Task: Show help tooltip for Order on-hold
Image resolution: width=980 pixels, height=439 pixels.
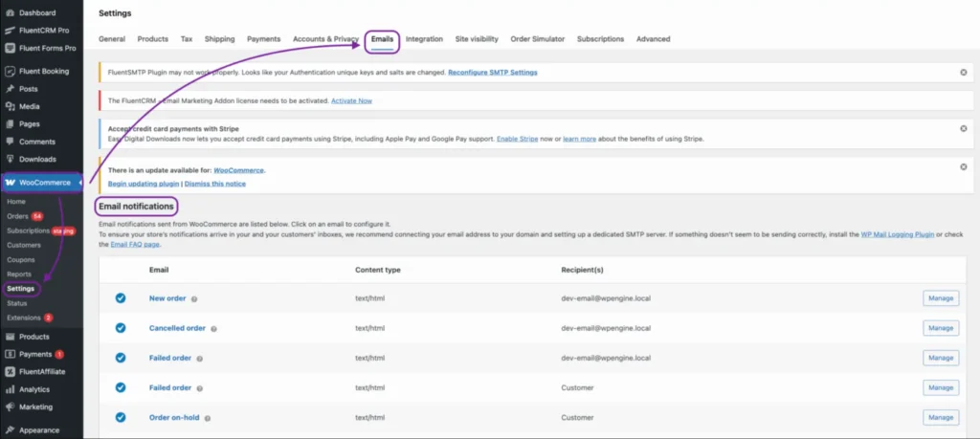Action: coord(208,418)
